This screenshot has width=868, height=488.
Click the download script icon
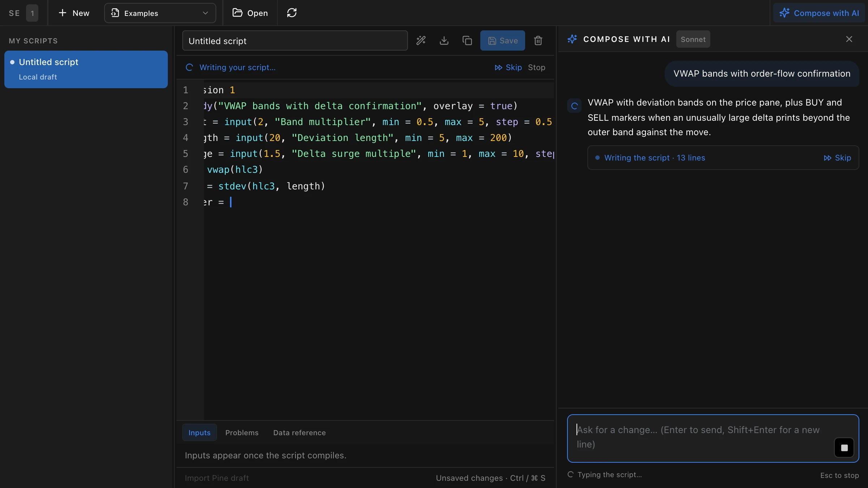point(444,40)
